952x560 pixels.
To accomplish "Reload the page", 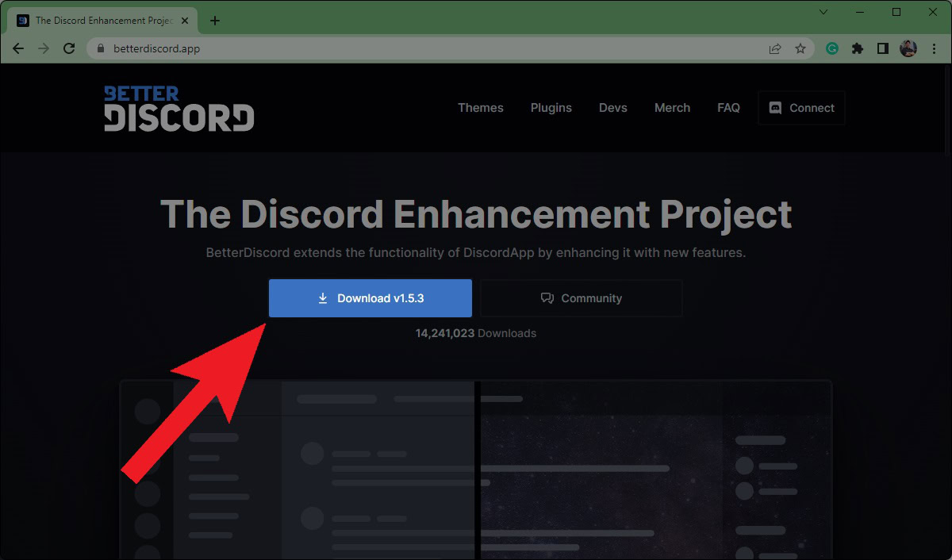I will (69, 48).
